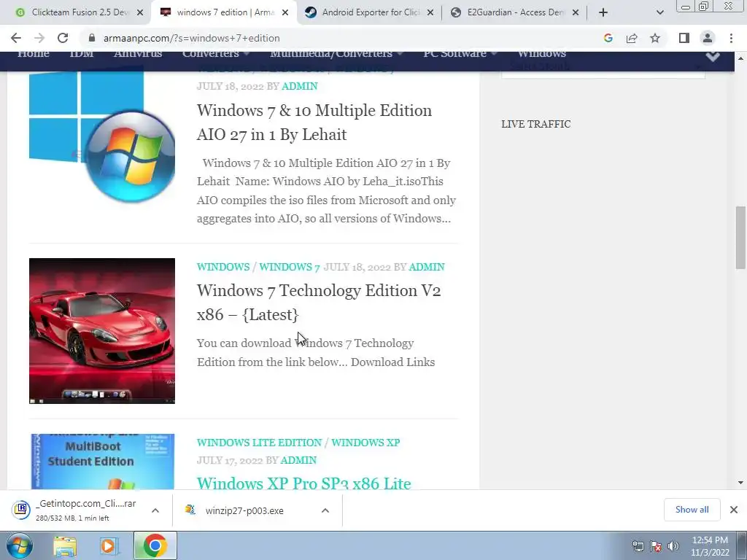
Task: Click ADMIN author of July 18 AIO post
Action: (300, 86)
